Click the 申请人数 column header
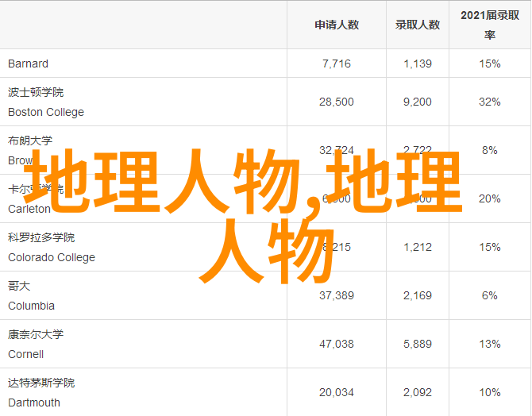 coord(337,25)
